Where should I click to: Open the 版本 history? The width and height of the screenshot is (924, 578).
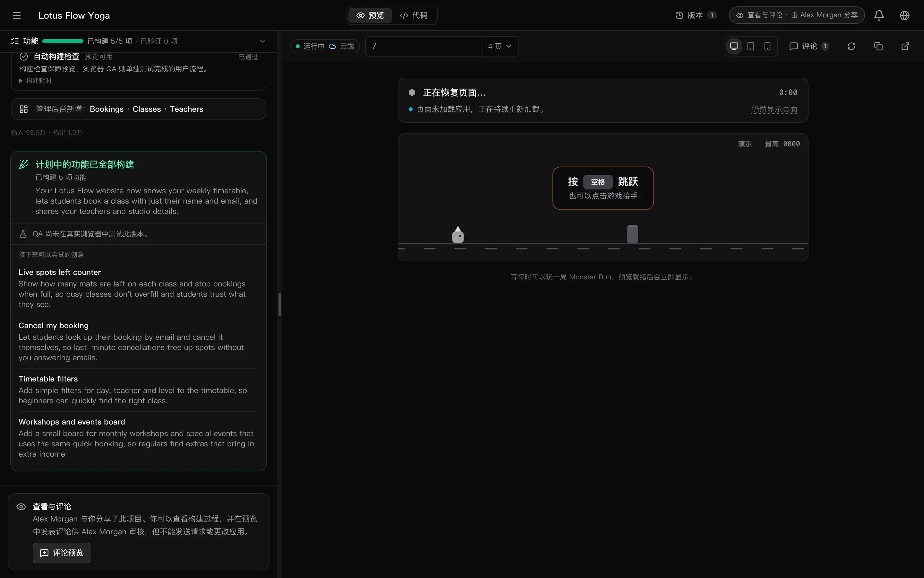point(696,15)
